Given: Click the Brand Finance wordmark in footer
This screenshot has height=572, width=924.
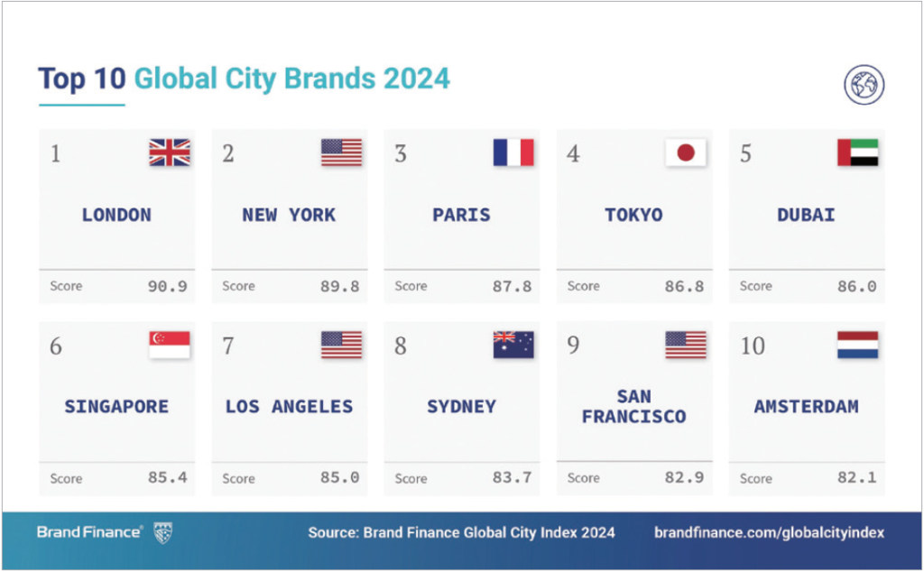Looking at the screenshot, I should coord(88,532).
